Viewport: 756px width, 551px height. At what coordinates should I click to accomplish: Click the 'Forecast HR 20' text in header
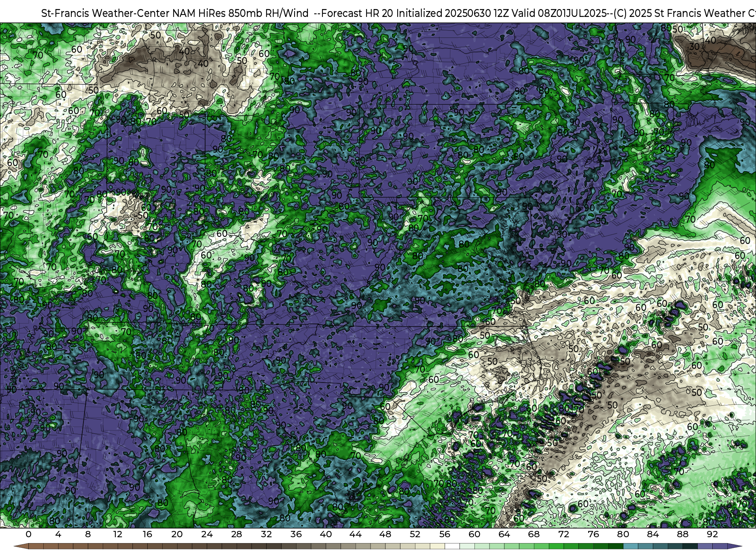click(358, 13)
